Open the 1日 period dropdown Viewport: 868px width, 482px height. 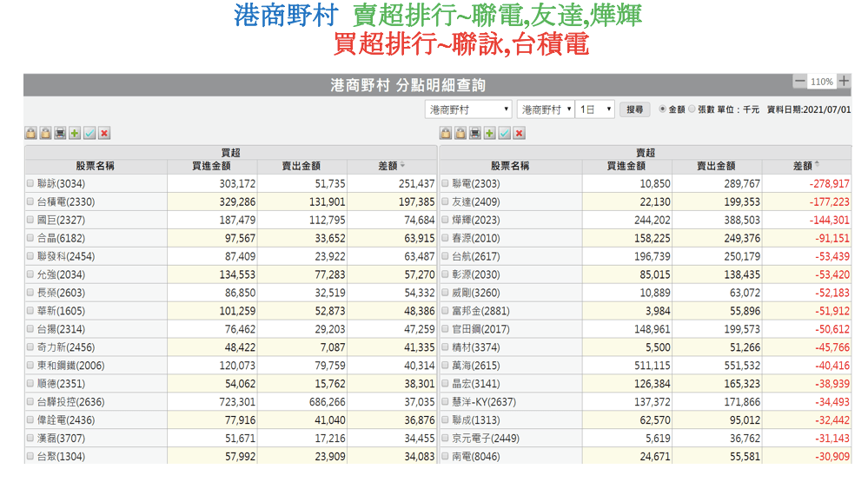point(596,109)
